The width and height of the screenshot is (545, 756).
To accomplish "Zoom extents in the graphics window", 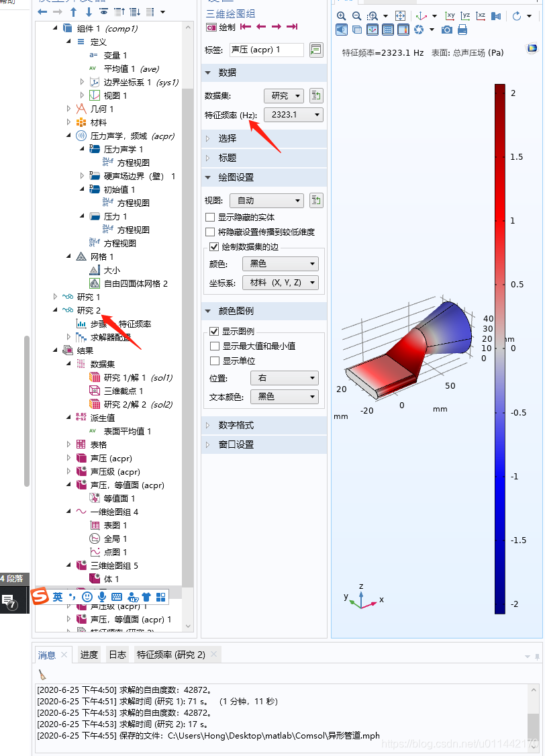I will pyautogui.click(x=401, y=16).
